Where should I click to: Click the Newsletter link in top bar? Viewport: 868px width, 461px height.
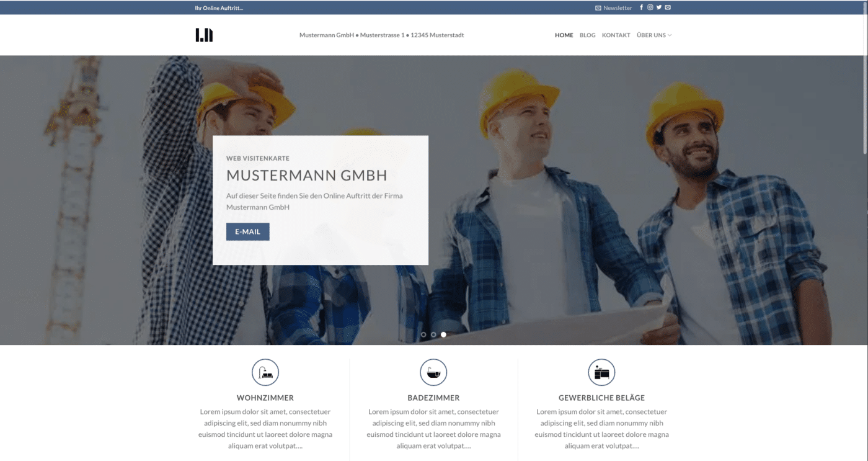(x=614, y=8)
